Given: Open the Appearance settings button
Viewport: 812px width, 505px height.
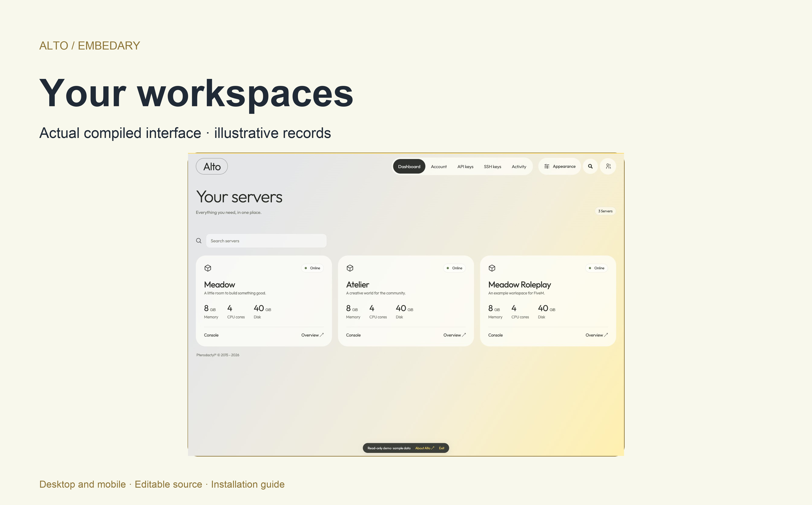Looking at the screenshot, I should 560,166.
